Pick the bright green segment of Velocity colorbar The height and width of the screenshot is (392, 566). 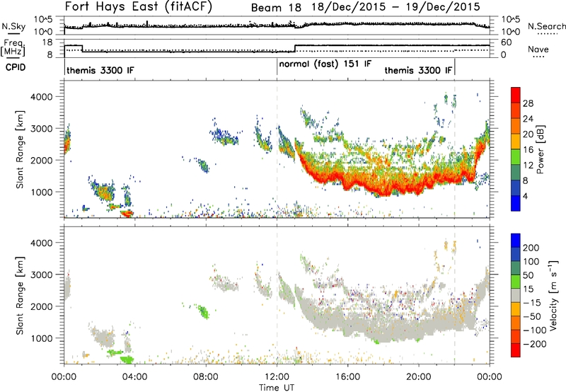(x=516, y=282)
